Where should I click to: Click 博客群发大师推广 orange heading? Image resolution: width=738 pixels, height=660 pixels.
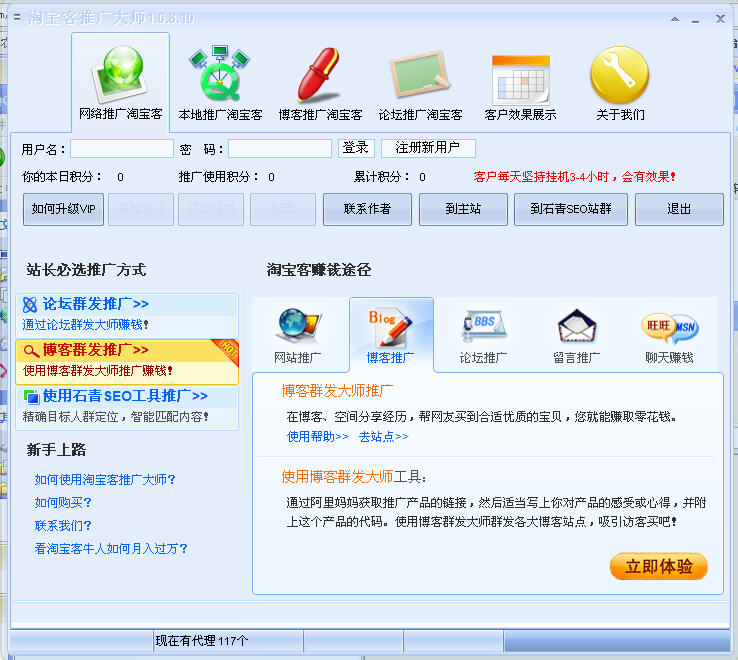click(337, 390)
